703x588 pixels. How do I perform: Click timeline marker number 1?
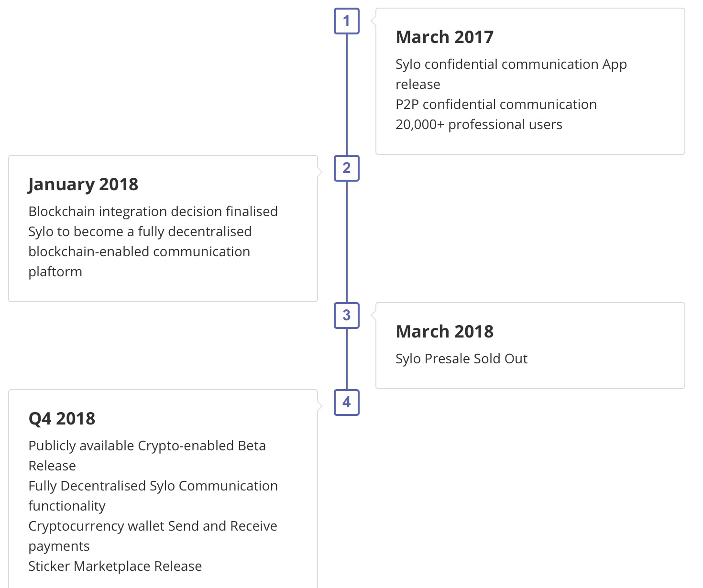coord(346,21)
